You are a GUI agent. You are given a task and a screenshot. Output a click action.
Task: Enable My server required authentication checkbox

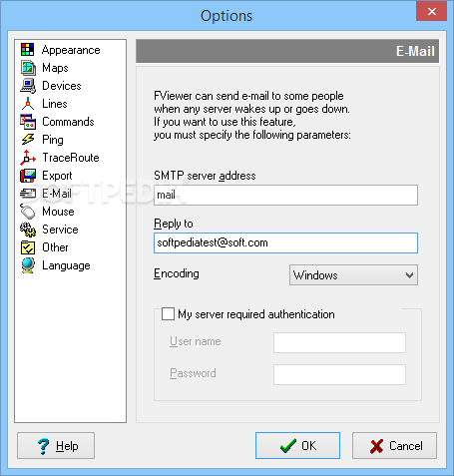coord(168,313)
